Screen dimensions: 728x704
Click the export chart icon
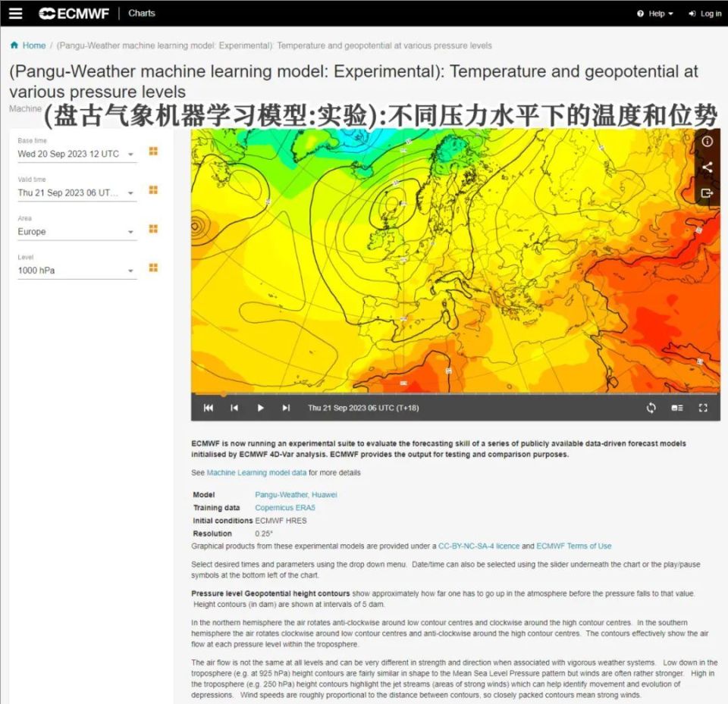point(708,193)
